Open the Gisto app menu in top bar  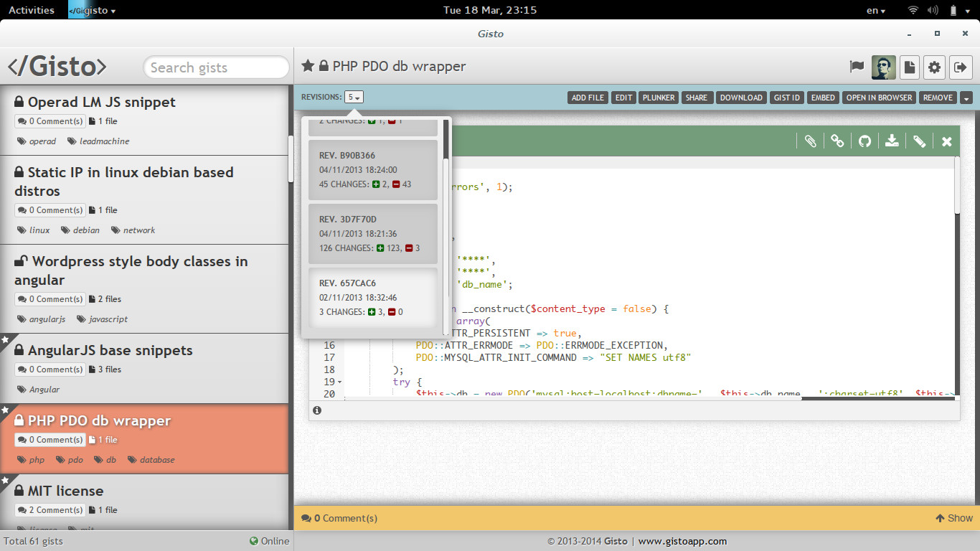92,10
